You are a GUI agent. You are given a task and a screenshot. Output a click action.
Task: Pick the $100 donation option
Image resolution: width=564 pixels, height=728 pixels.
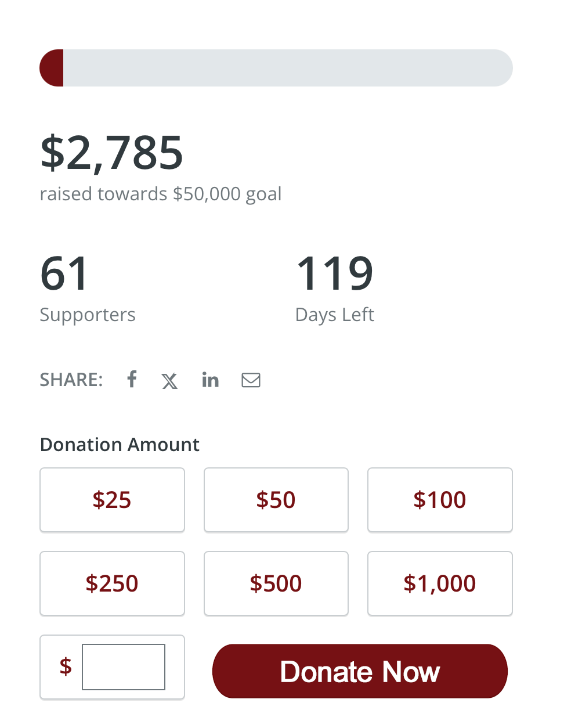click(x=440, y=500)
